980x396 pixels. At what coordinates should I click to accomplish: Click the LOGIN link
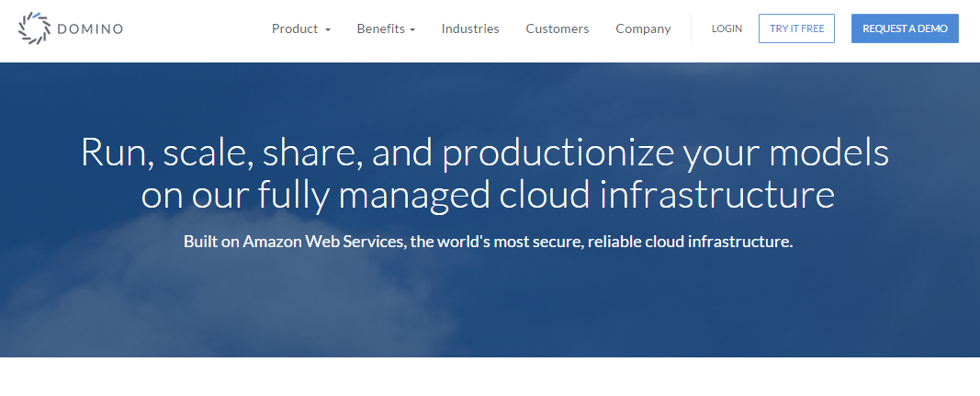[727, 28]
